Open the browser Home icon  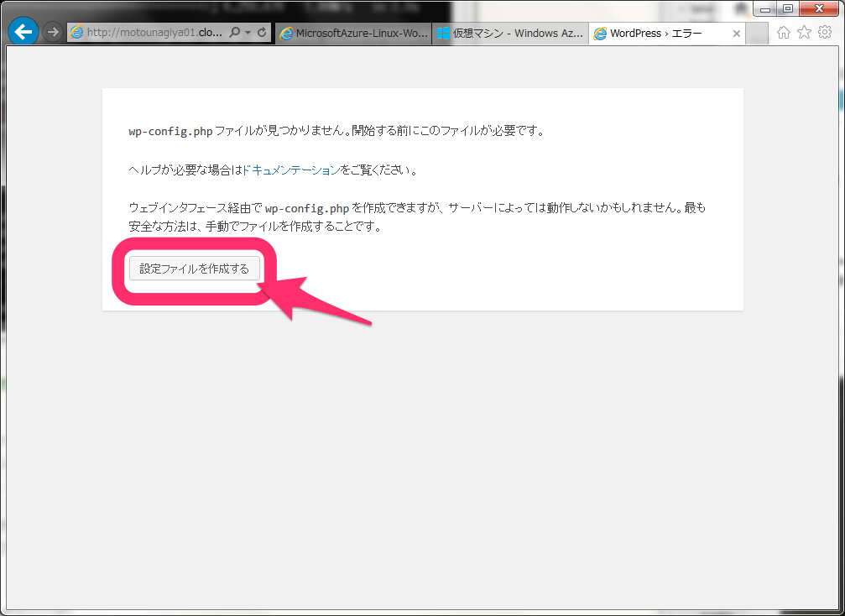(x=784, y=33)
